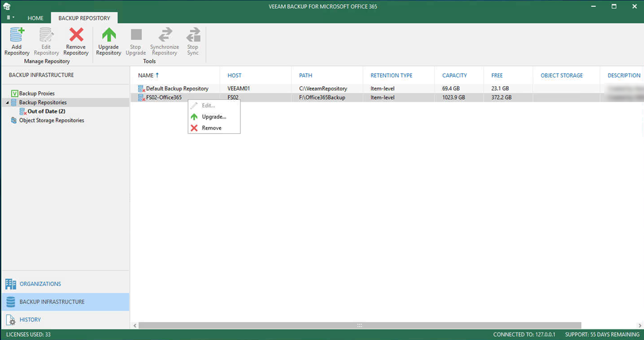Click the F:\Office365Backup path cell
The image size is (644, 340).
322,97
